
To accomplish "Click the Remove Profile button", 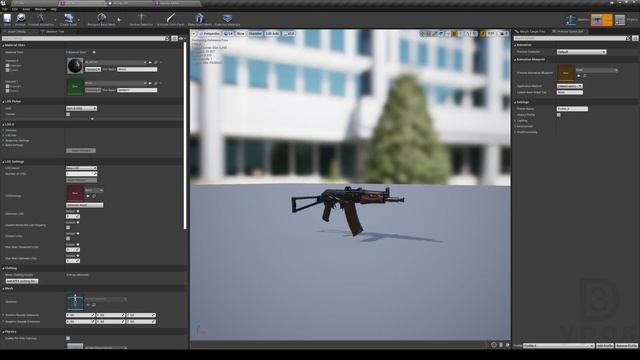I will (x=627, y=346).
